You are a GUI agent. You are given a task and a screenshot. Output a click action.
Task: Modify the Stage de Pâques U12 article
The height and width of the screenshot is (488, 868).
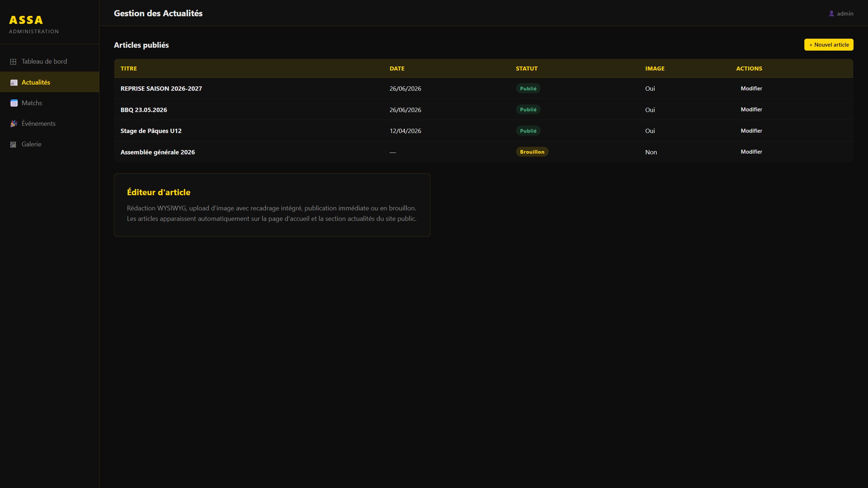(x=751, y=131)
